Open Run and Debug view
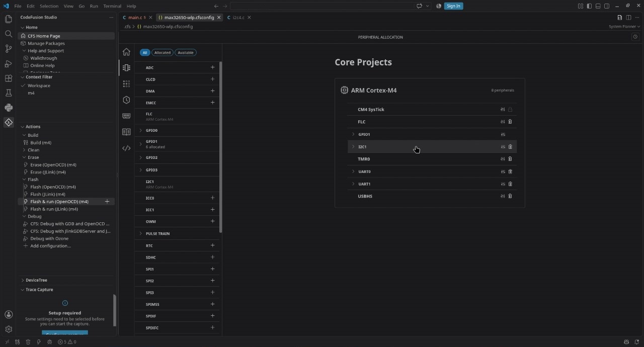The height and width of the screenshot is (347, 644). [x=9, y=63]
